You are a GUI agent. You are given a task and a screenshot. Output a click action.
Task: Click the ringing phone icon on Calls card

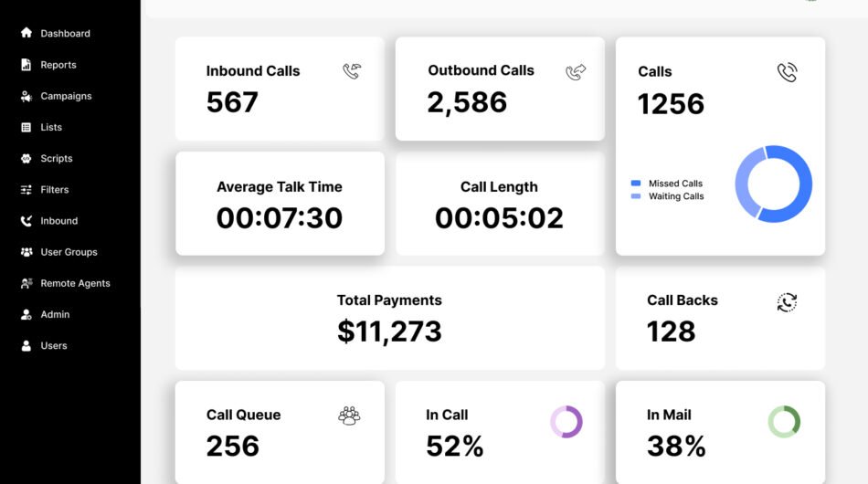click(787, 72)
